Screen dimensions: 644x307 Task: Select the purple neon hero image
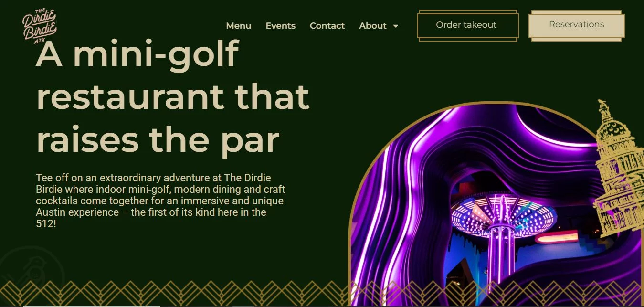[x=496, y=205]
